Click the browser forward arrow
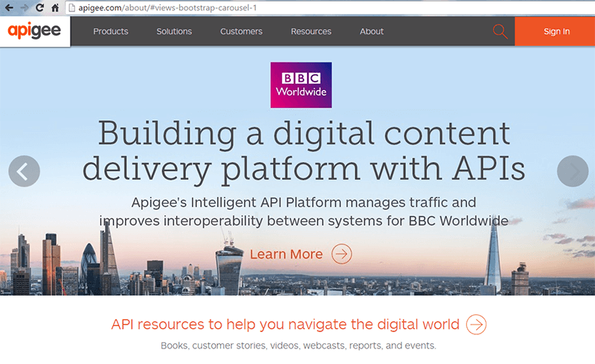The height and width of the screenshot is (364, 595). [24, 7]
